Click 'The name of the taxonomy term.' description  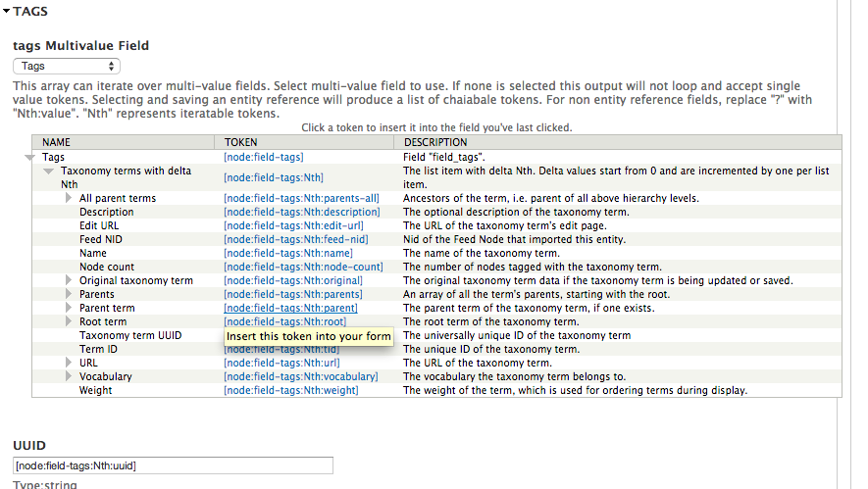(x=482, y=254)
